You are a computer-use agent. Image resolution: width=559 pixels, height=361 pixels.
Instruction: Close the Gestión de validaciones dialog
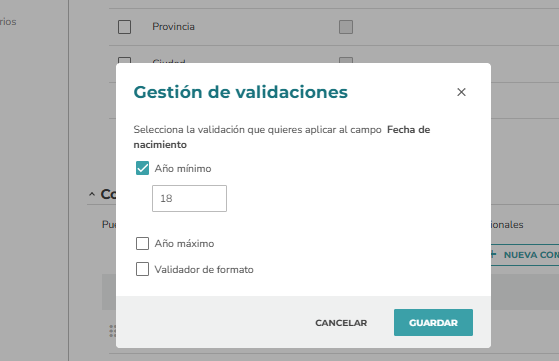pyautogui.click(x=461, y=92)
